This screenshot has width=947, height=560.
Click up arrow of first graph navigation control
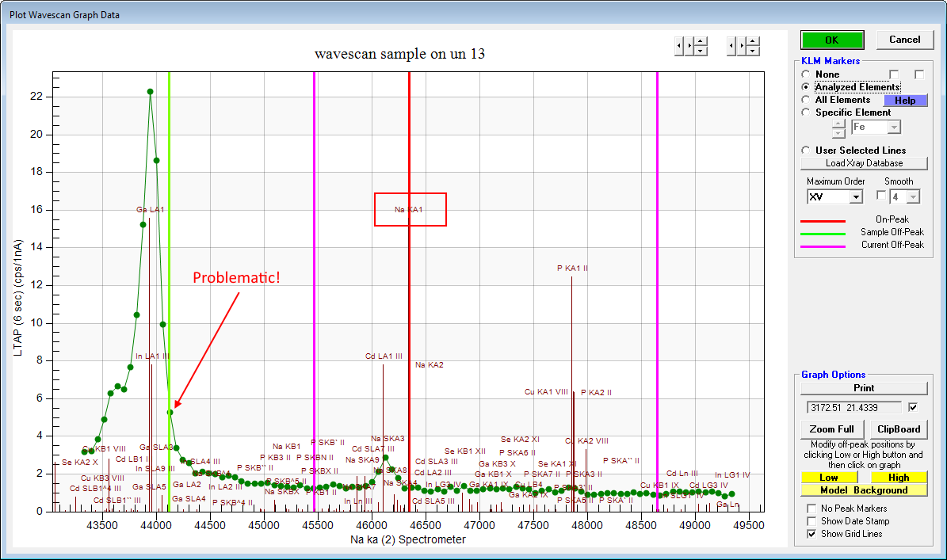click(701, 41)
